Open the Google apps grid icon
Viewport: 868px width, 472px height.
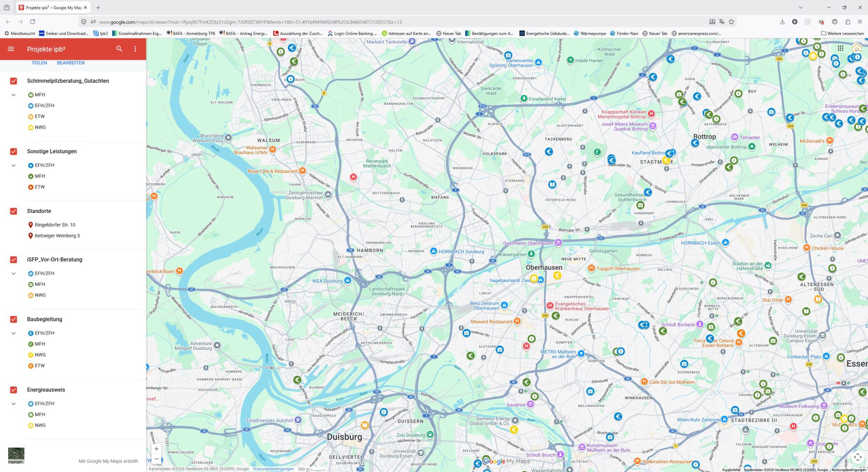(840, 48)
